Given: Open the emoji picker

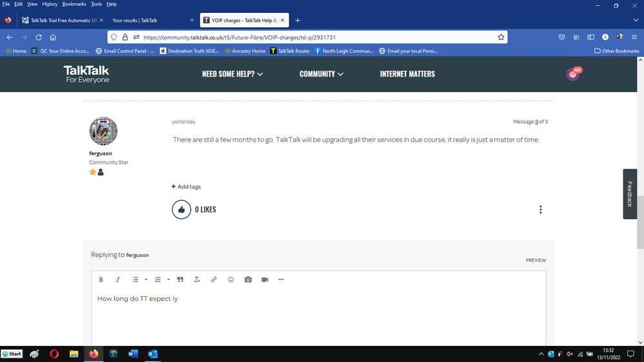Looking at the screenshot, I should (x=231, y=280).
